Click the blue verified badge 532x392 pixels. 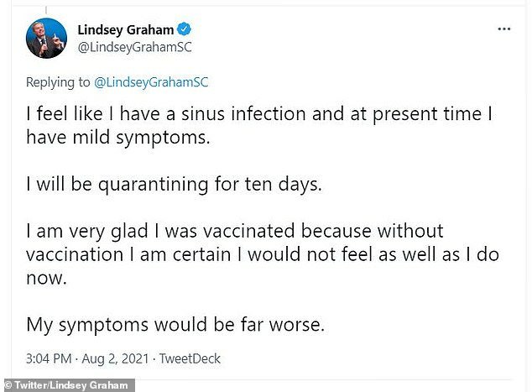(x=181, y=29)
